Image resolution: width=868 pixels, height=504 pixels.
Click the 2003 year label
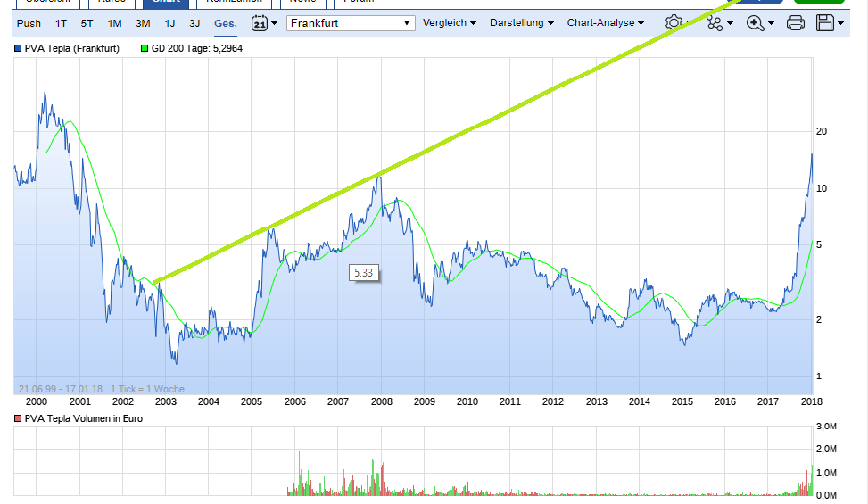point(166,401)
